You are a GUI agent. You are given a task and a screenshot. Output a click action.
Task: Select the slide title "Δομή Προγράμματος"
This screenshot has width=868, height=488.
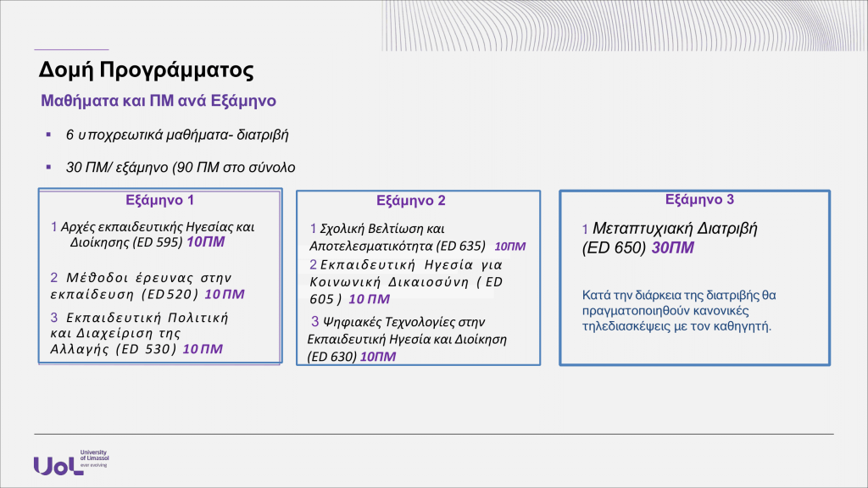coord(146,69)
